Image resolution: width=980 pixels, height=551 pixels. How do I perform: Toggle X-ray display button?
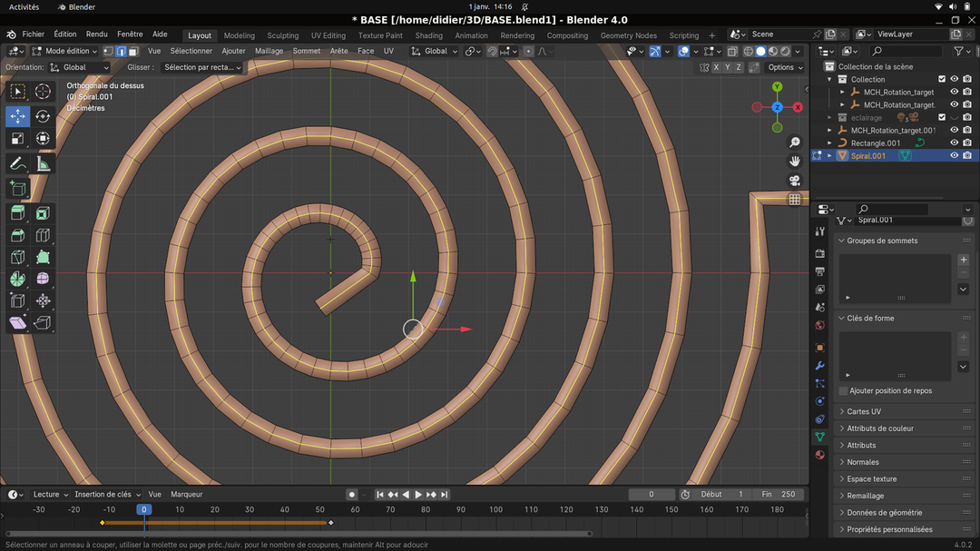[732, 51]
